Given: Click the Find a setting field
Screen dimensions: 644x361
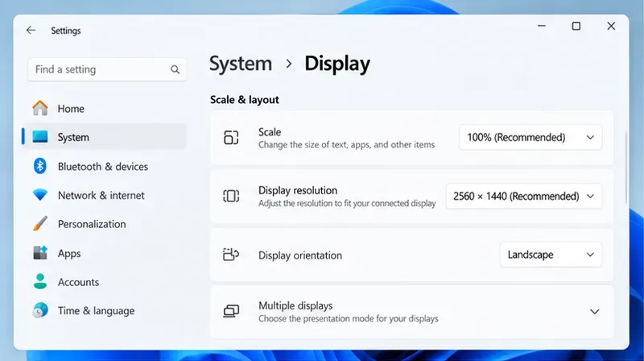Looking at the screenshot, I should [107, 69].
